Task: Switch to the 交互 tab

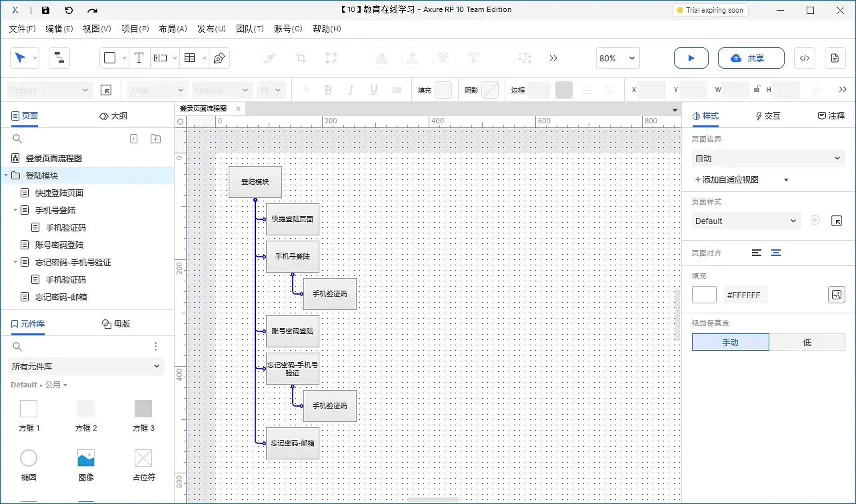Action: (x=767, y=115)
